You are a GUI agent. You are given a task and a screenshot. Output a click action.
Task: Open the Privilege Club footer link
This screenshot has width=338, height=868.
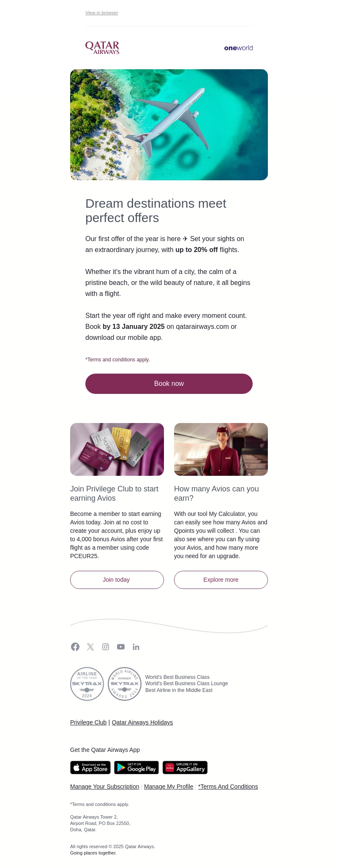(88, 722)
